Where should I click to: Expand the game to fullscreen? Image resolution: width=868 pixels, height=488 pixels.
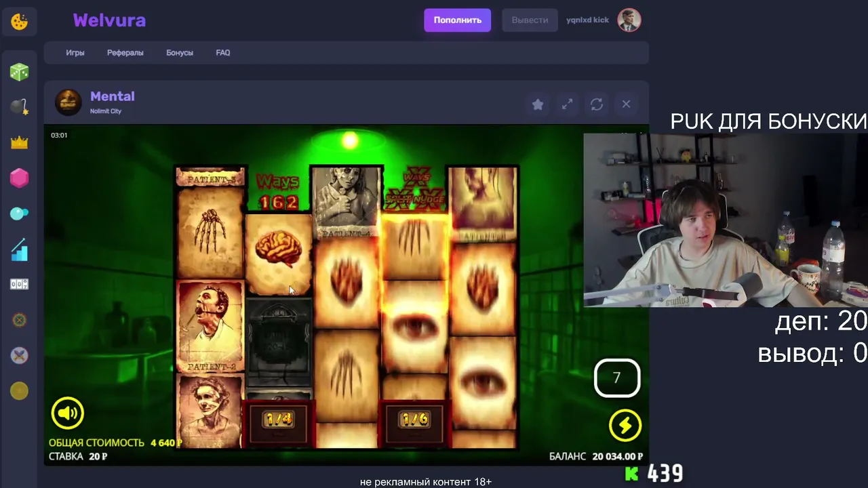[x=567, y=104]
